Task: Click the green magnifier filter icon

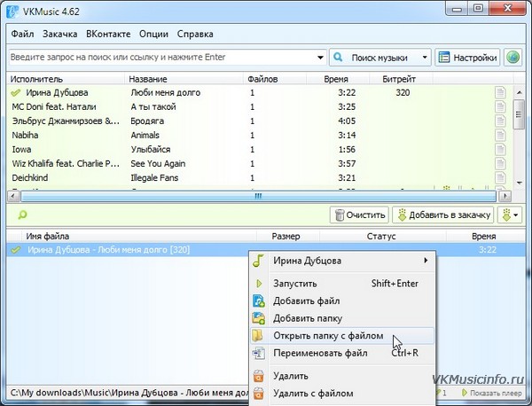Action: click(22, 215)
